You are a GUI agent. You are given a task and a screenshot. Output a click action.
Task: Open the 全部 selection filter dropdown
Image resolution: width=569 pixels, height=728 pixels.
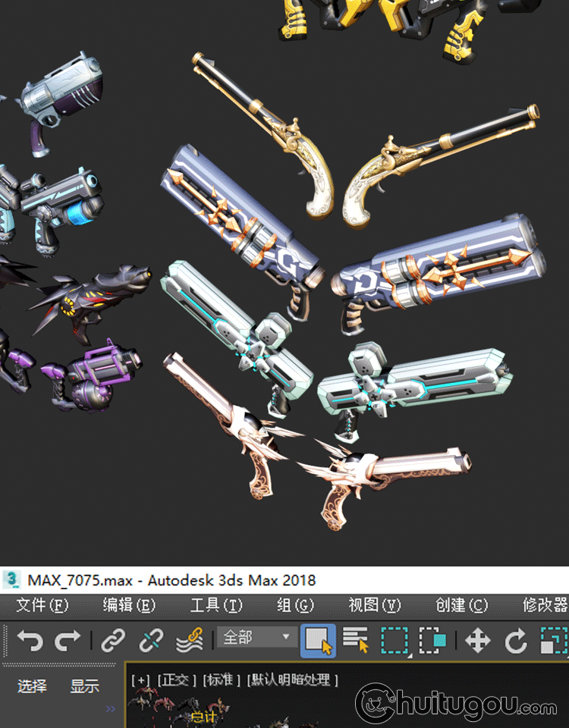[x=255, y=638]
